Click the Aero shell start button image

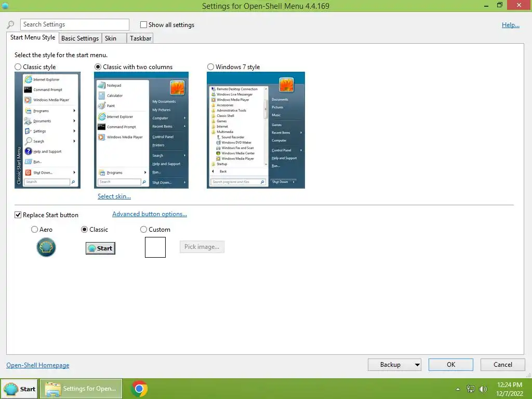(46, 247)
